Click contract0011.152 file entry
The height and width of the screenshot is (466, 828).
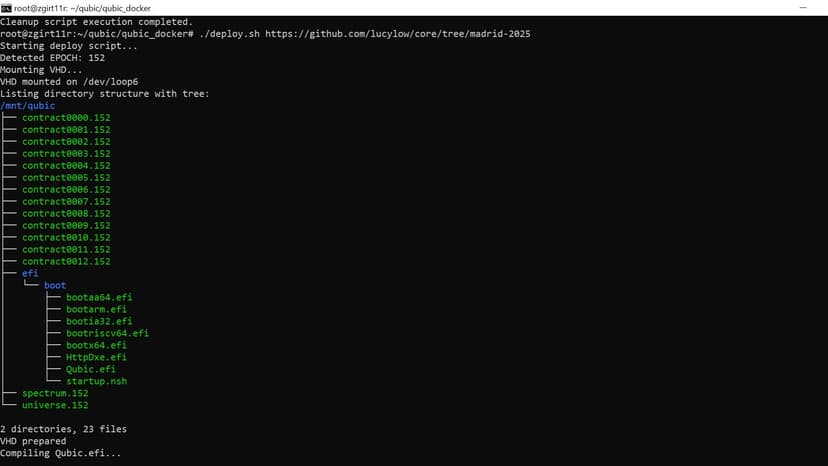coord(66,249)
